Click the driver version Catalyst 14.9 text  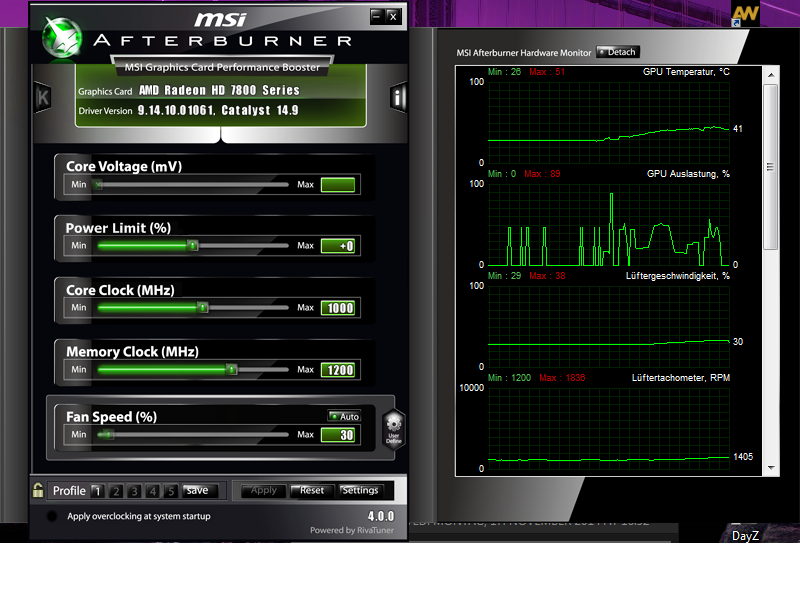coord(218,110)
